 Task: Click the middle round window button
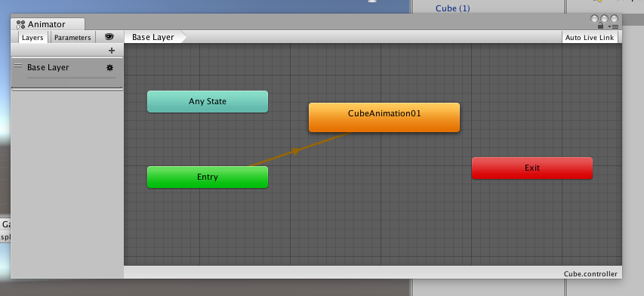pyautogui.click(x=604, y=18)
